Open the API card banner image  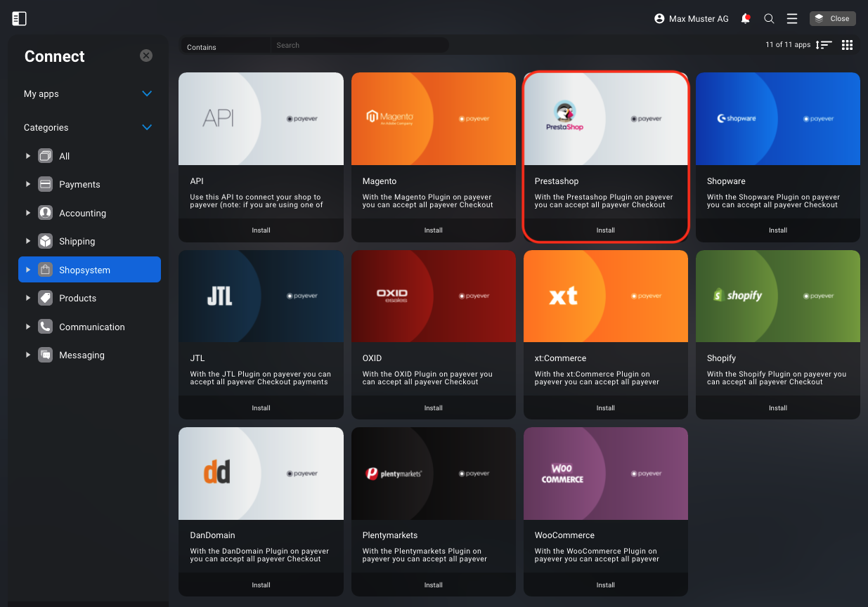261,119
